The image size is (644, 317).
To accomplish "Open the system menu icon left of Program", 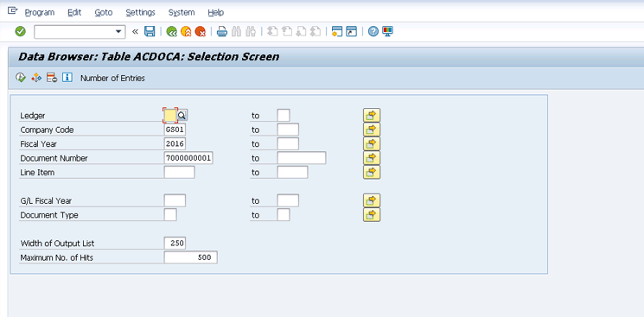I will tap(12, 11).
